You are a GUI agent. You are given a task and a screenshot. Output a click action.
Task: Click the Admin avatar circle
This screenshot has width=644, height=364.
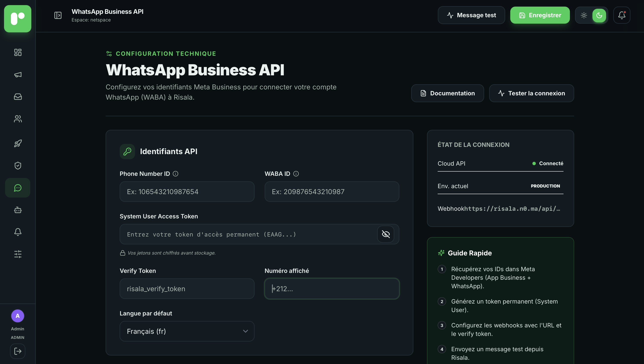(x=18, y=316)
